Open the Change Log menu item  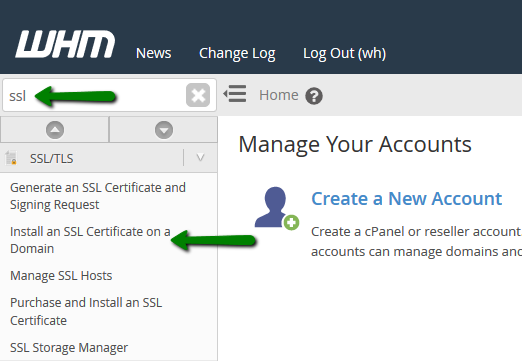(x=237, y=53)
